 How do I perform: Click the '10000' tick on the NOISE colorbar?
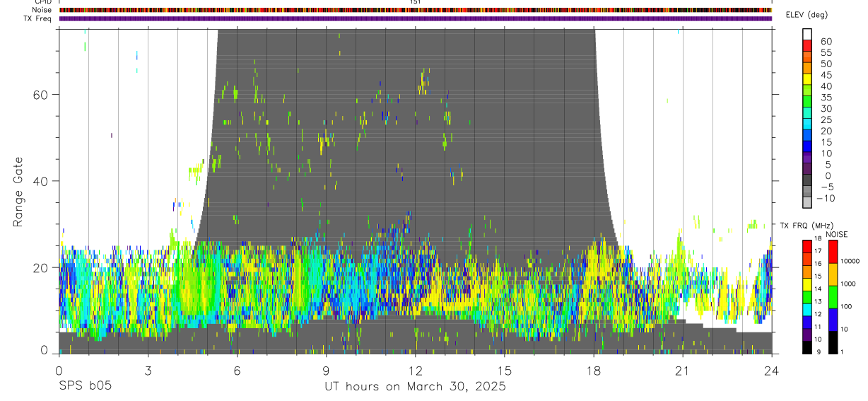tap(851, 261)
